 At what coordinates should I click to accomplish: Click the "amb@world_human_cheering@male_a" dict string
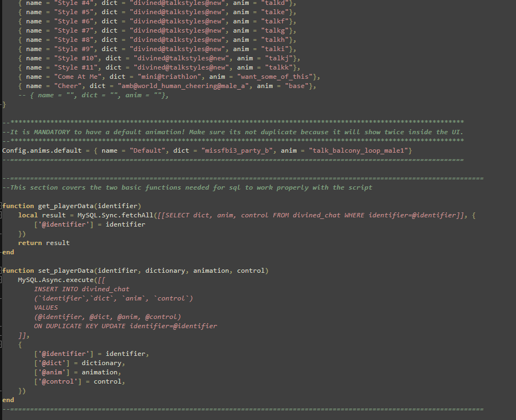183,86
